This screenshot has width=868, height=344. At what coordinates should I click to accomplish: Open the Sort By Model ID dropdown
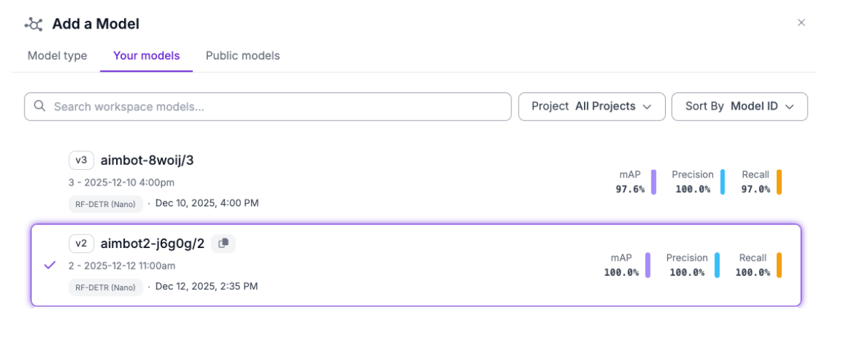point(740,107)
